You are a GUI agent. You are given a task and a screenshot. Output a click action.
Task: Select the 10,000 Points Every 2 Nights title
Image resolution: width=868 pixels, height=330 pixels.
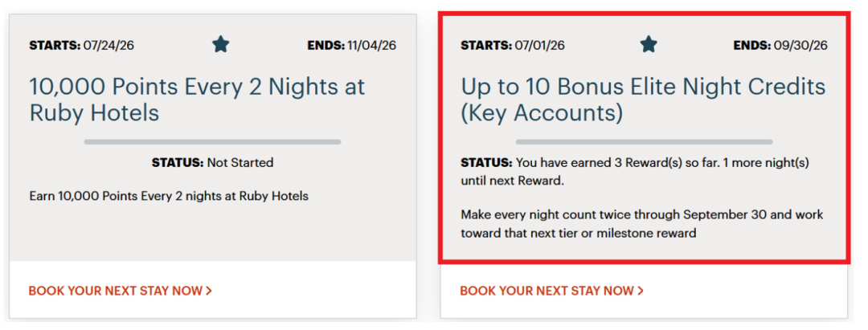[197, 100]
